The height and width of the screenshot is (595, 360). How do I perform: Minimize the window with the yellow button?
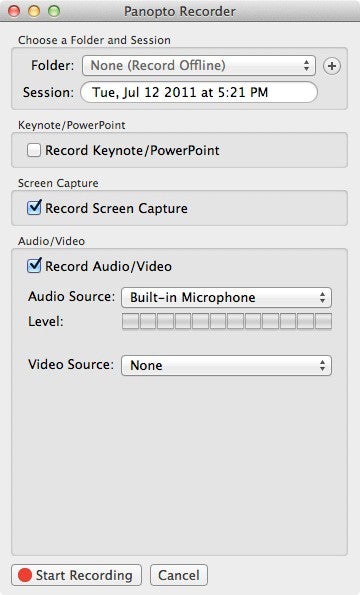[x=34, y=11]
